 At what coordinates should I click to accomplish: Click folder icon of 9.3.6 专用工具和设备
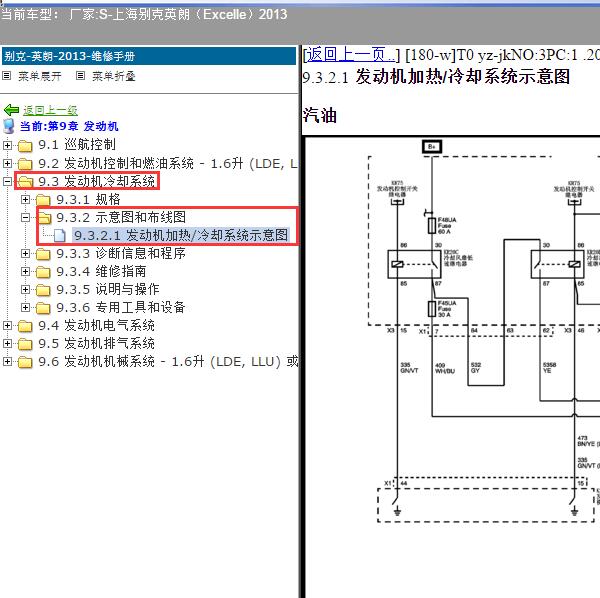click(43, 308)
